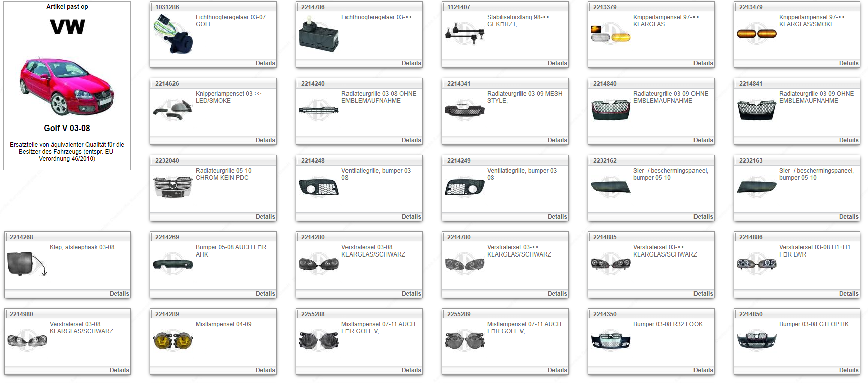Select Ventilatiegrille bumper image for 2214248

tap(318, 188)
